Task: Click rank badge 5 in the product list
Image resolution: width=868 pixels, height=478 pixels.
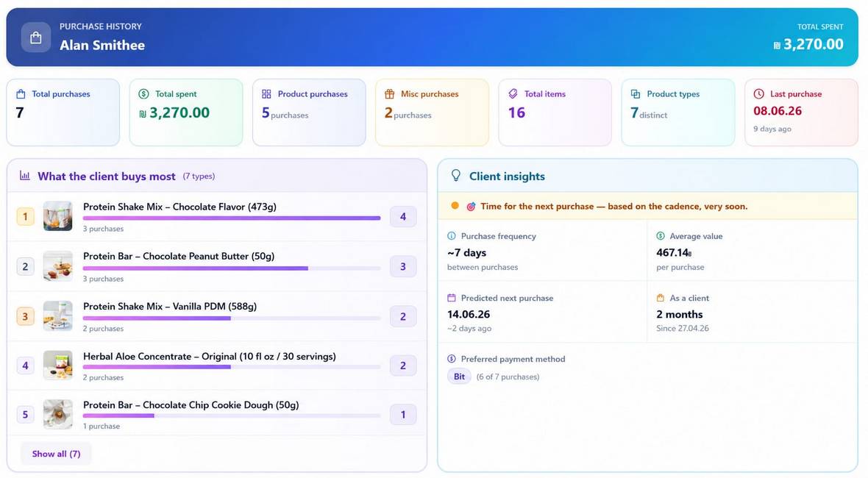Action: pyautogui.click(x=25, y=414)
